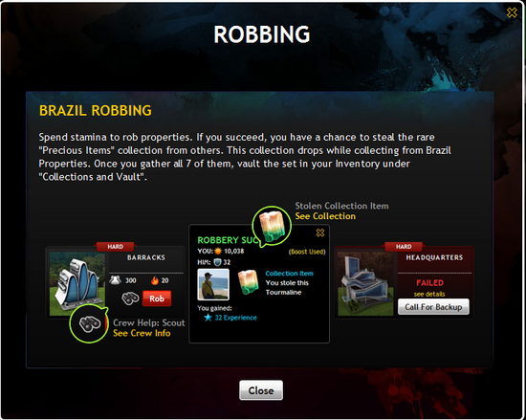Screen dimensions: 526x420
Task: Click the mafia members icon next to 300
Action: pyautogui.click(x=116, y=279)
